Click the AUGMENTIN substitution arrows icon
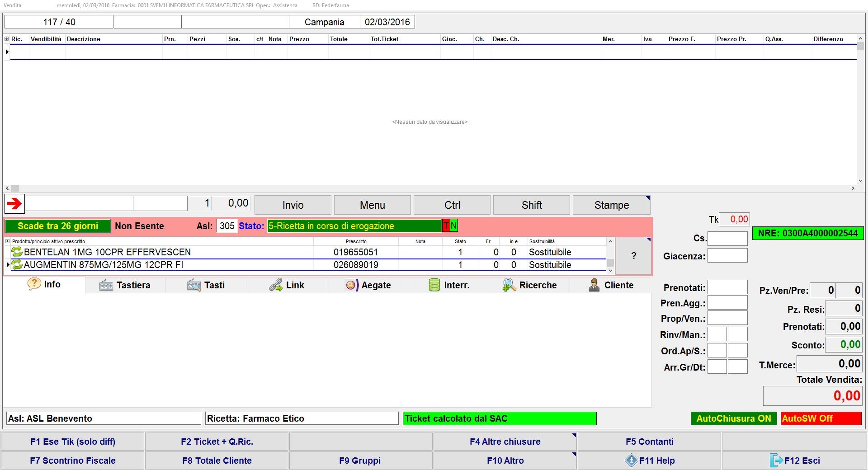This screenshot has height=470, width=868. (x=17, y=265)
